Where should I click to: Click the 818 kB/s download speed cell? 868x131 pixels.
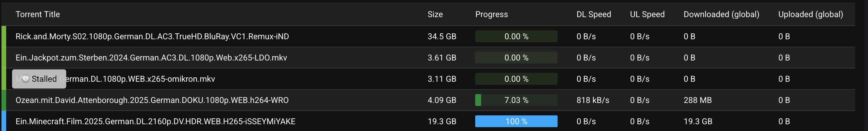[x=593, y=100]
